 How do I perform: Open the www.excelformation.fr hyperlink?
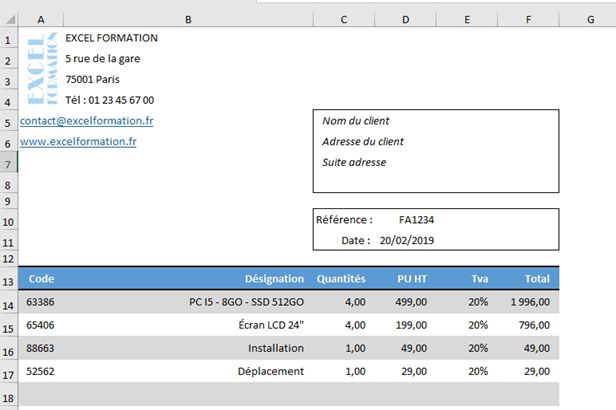tap(78, 142)
